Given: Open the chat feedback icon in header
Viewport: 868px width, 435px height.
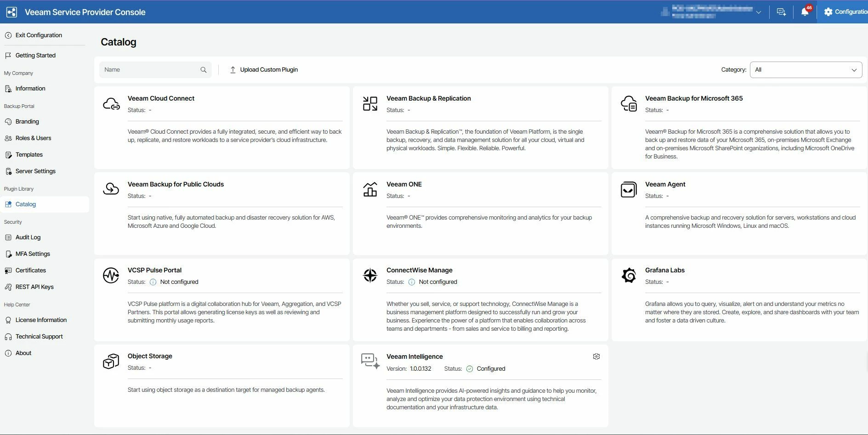Looking at the screenshot, I should [x=781, y=12].
